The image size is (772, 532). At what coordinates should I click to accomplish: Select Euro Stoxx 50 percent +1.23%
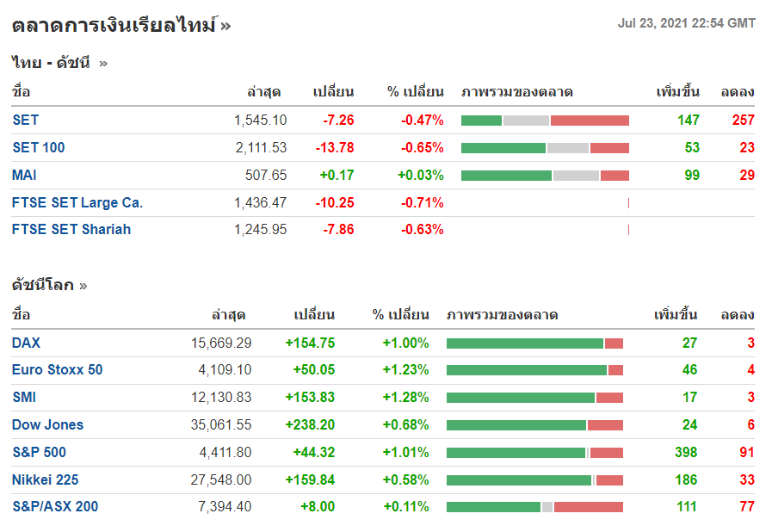point(406,369)
